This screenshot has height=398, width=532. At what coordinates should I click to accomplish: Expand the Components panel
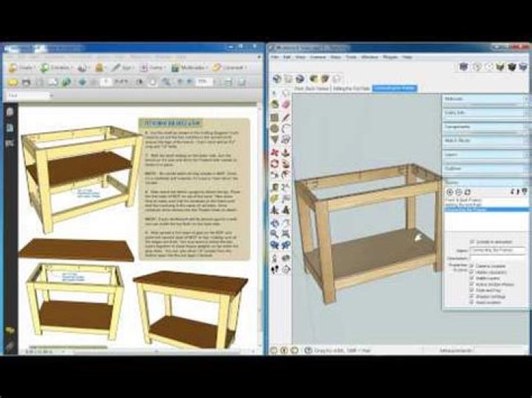point(486,127)
